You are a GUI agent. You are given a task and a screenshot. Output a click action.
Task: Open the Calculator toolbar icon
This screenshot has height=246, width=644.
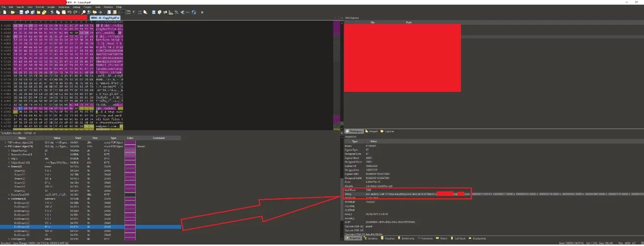tap(154, 12)
